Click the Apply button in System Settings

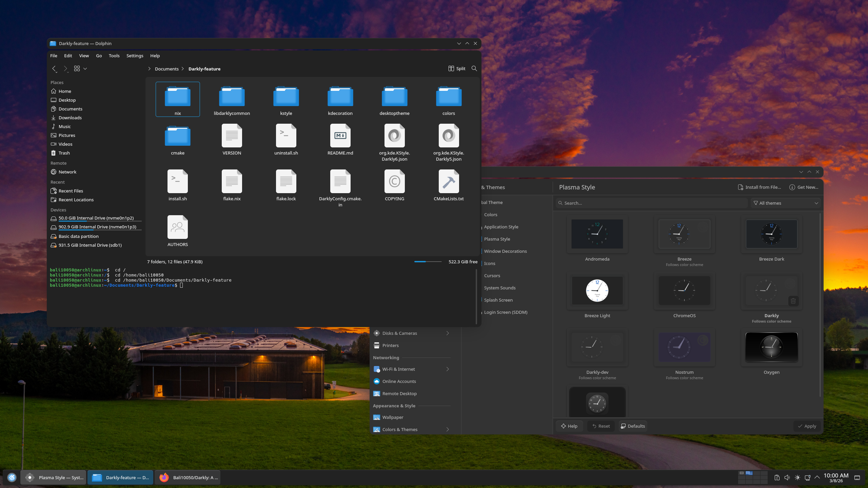point(807,426)
